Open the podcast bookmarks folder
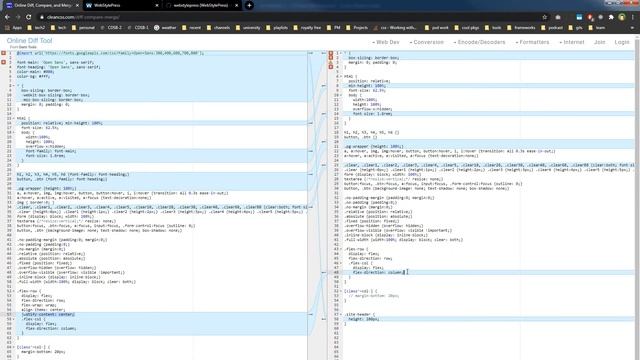The width and height of the screenshot is (640, 360). coord(552,28)
